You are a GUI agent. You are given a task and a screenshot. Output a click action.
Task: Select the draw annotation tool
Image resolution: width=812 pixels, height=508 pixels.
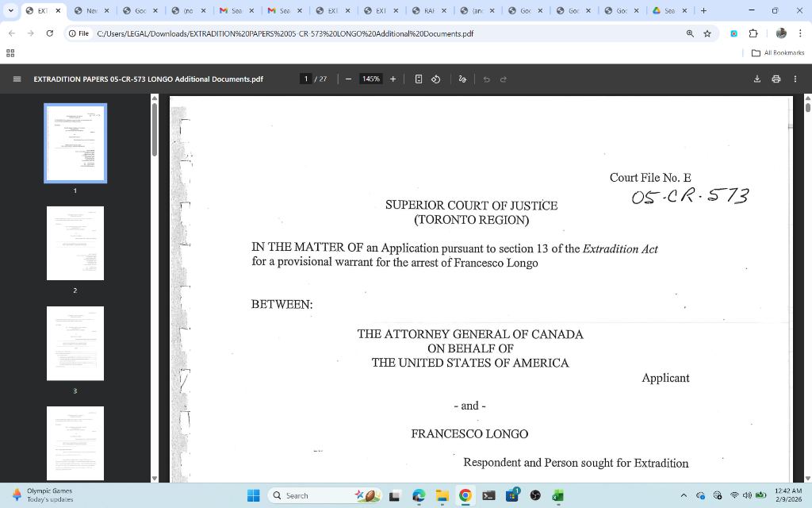[462, 79]
